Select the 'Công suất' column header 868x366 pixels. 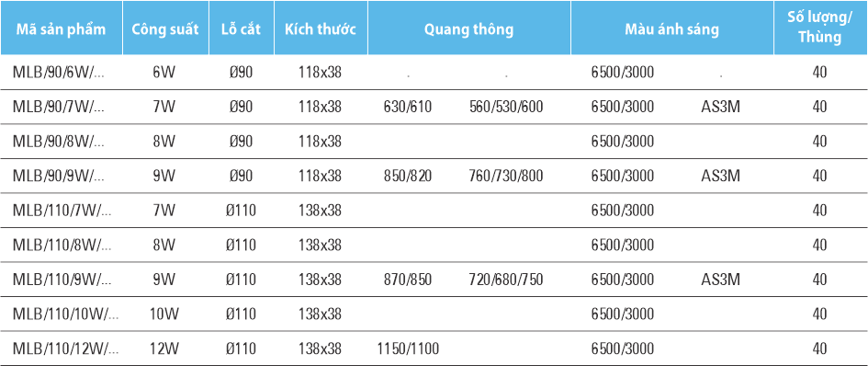pos(165,29)
